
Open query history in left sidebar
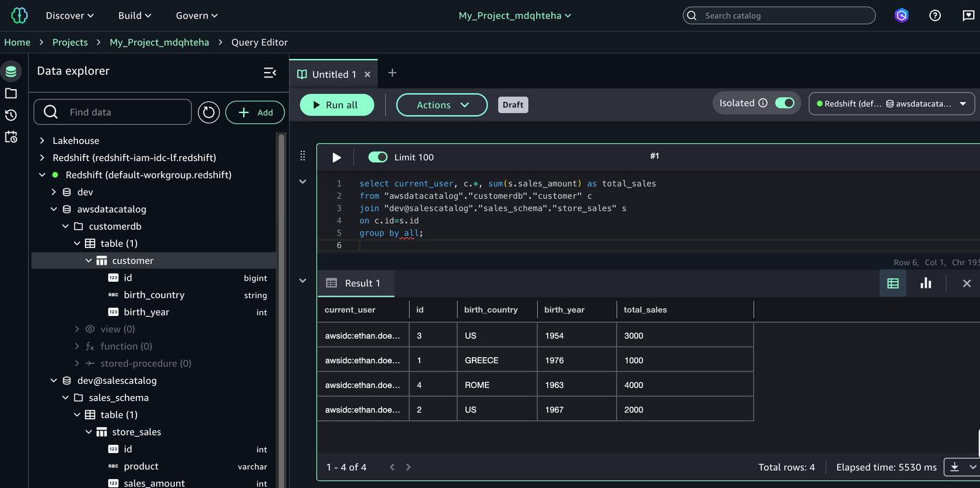pyautogui.click(x=11, y=115)
